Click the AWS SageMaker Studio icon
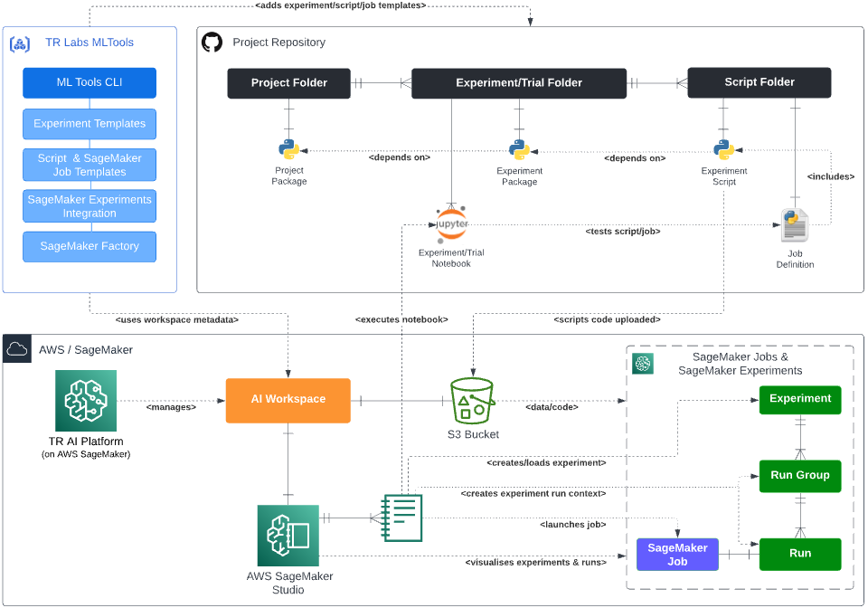The height and width of the screenshot is (608, 868). (288, 536)
